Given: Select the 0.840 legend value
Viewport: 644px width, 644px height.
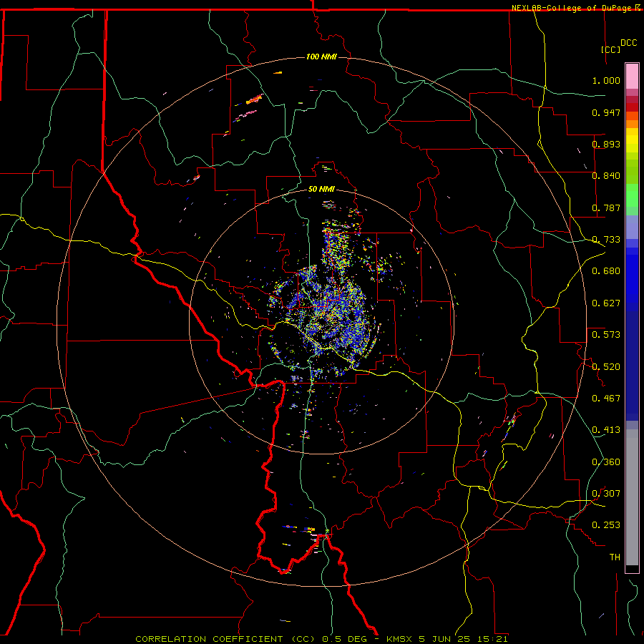Looking at the screenshot, I should [606, 176].
